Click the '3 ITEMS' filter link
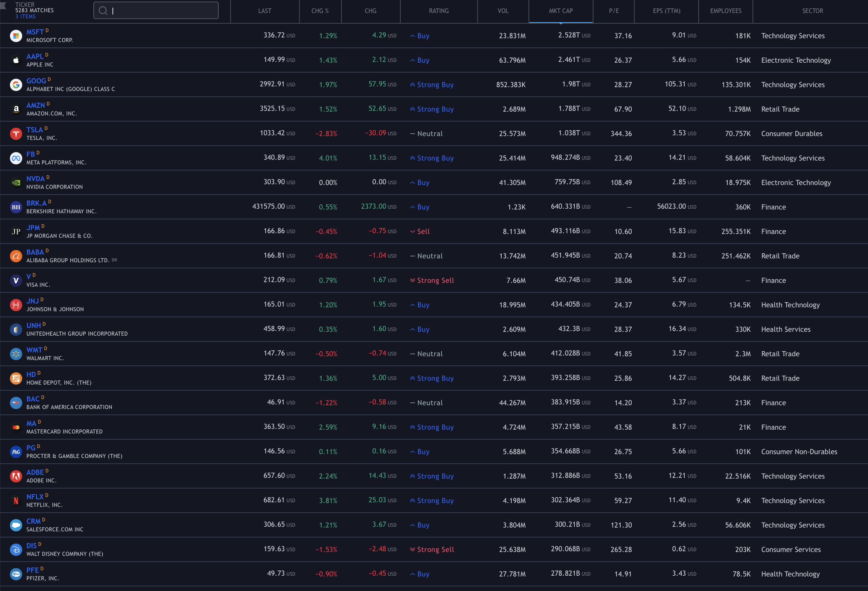The width and height of the screenshot is (868, 591). click(x=25, y=16)
